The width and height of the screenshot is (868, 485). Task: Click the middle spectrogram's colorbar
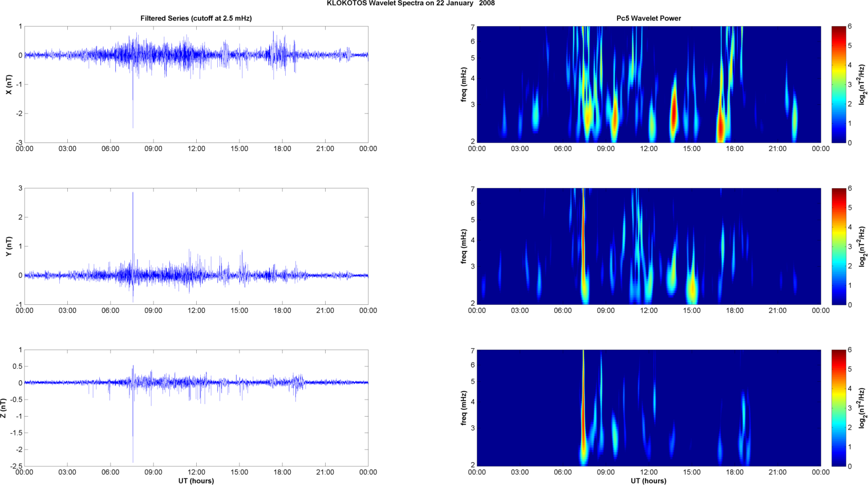pos(838,246)
